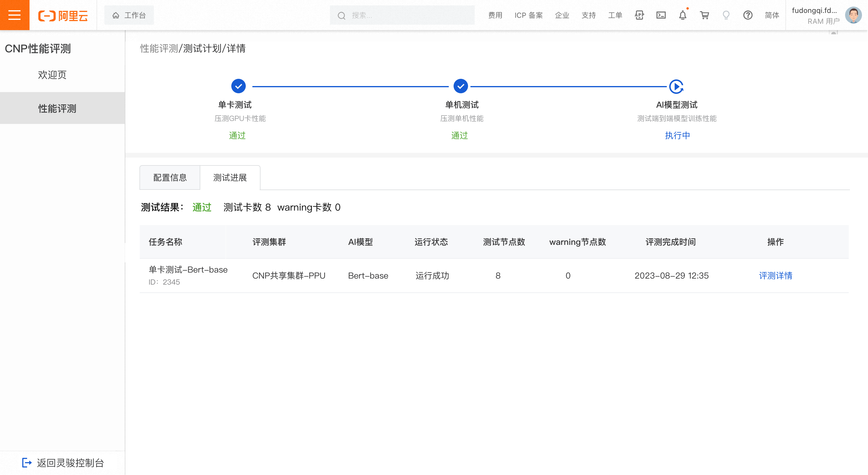
Task: Open the help question mark icon
Action: click(x=748, y=15)
